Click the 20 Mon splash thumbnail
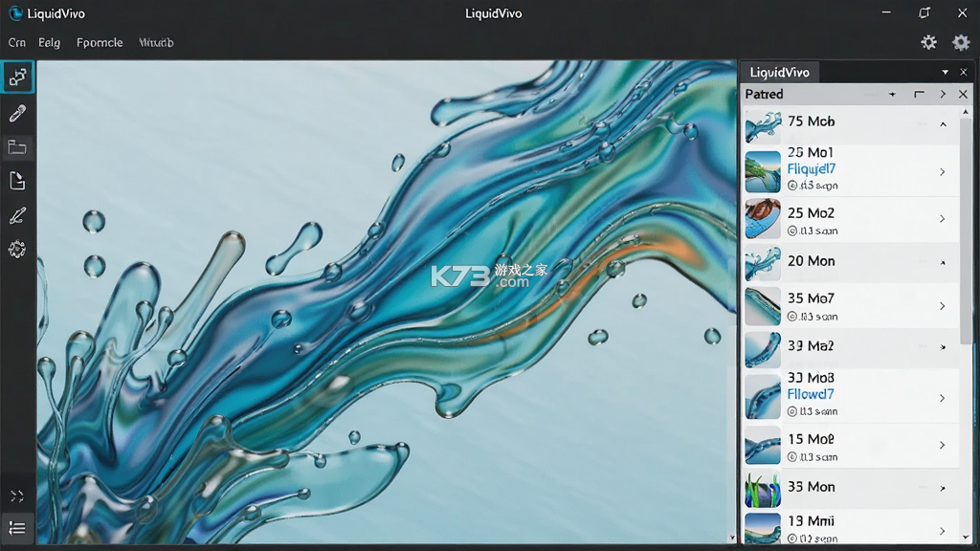980x551 pixels. coord(763,263)
